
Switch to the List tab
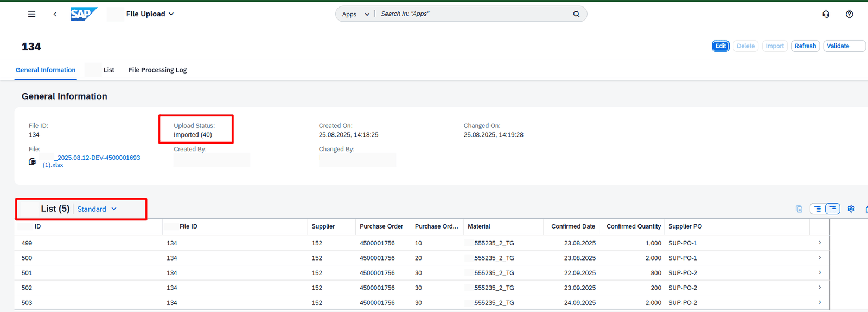108,70
